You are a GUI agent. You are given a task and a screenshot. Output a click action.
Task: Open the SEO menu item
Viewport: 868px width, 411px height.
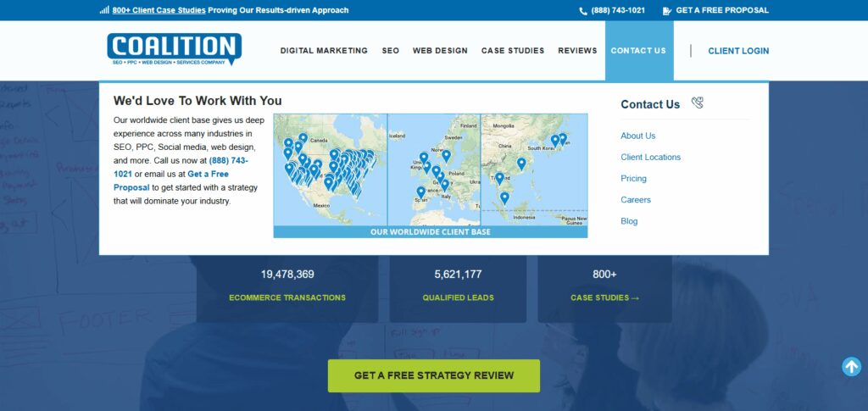tap(390, 50)
